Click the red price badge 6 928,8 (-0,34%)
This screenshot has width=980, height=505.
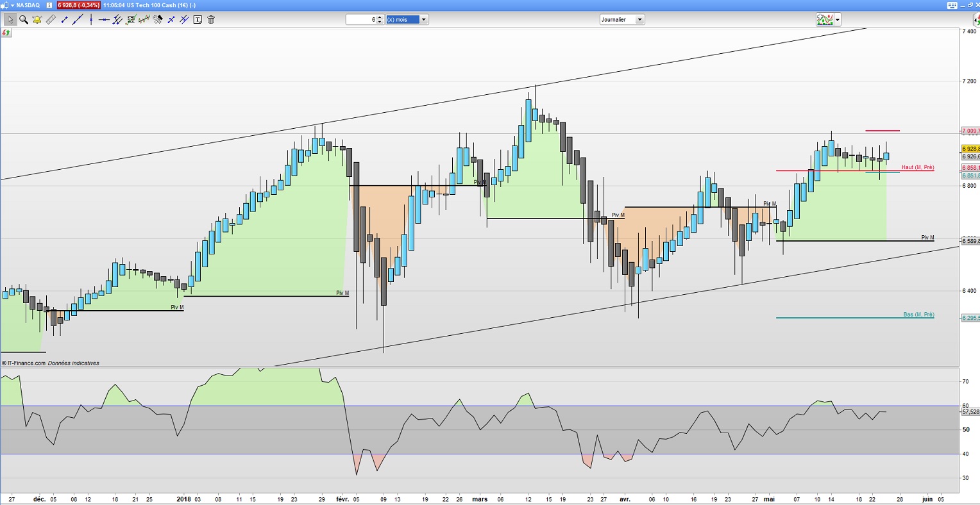(78, 5)
